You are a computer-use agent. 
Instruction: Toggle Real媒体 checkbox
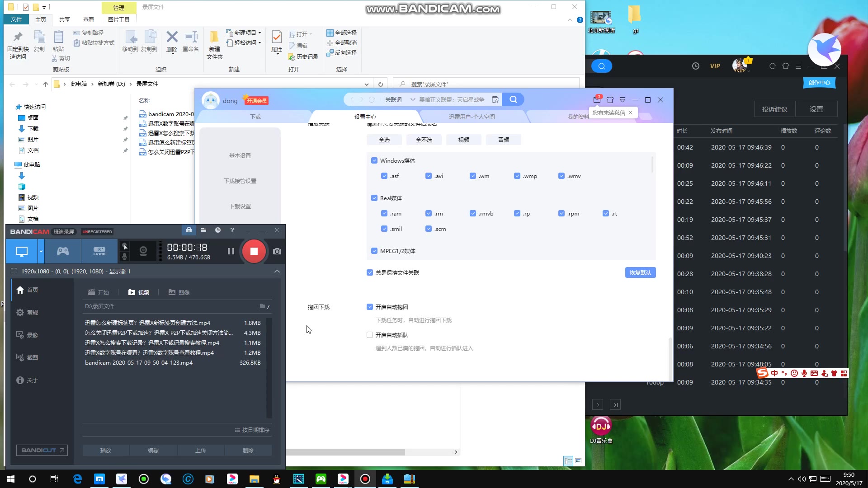click(x=374, y=198)
